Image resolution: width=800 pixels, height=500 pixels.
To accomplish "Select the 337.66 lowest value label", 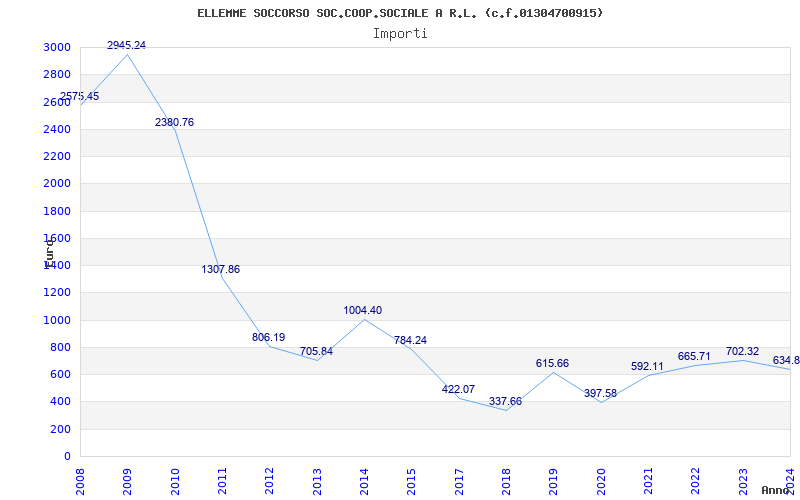I will (x=506, y=402).
